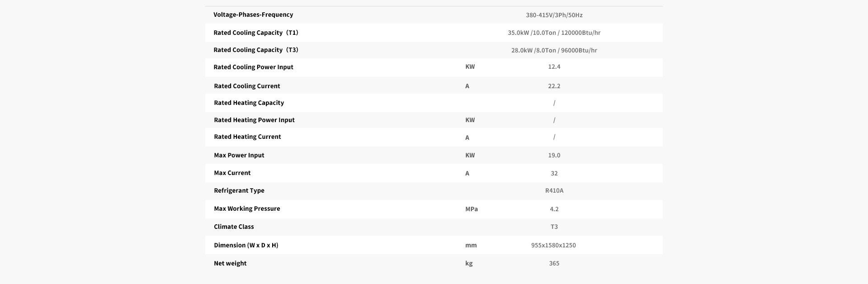Click the Rated Heating Capacity label

click(x=249, y=103)
